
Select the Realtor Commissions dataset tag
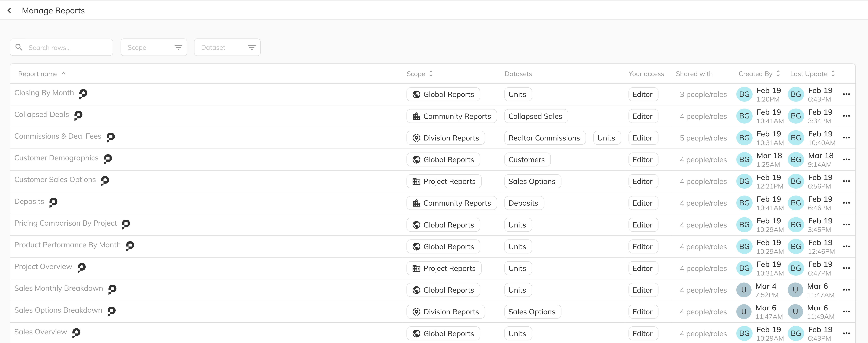[x=545, y=138]
